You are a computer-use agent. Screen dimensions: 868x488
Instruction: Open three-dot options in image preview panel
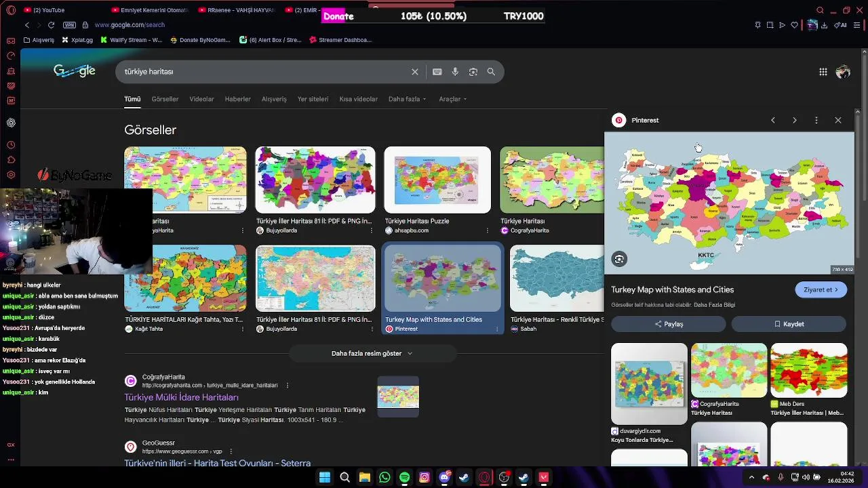pyautogui.click(x=816, y=120)
